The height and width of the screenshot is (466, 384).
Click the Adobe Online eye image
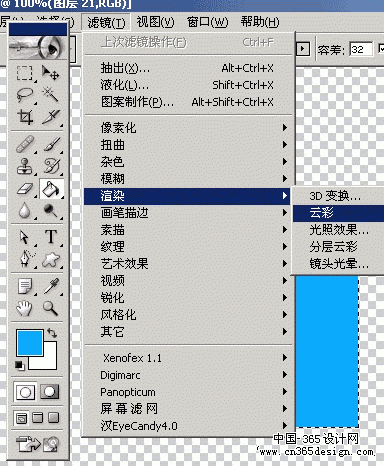[37, 47]
